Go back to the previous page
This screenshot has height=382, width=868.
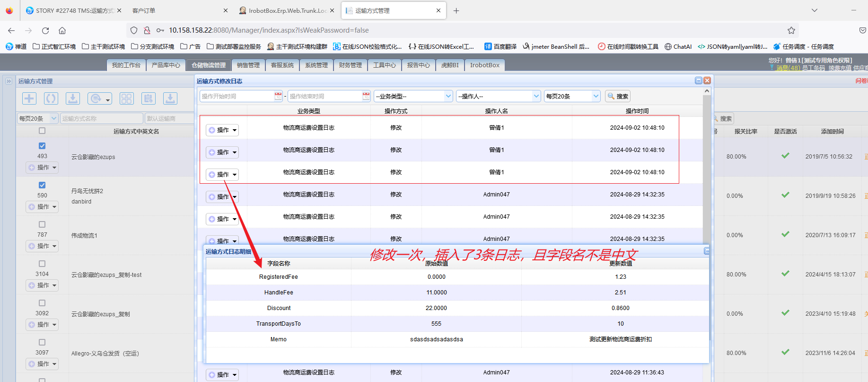pyautogui.click(x=11, y=30)
